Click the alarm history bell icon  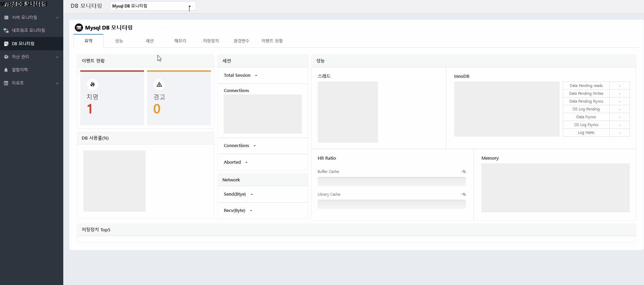pos(6,70)
